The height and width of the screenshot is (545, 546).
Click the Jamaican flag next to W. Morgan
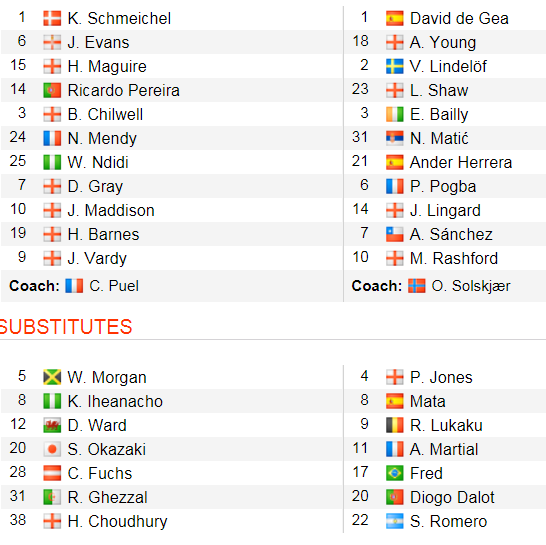[52, 377]
